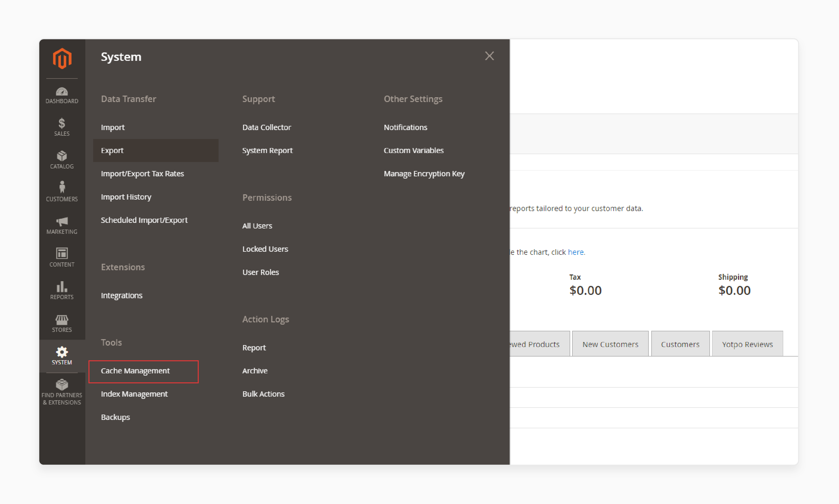This screenshot has height=504, width=839.
Task: Select the Sales icon in sidebar
Action: [62, 128]
